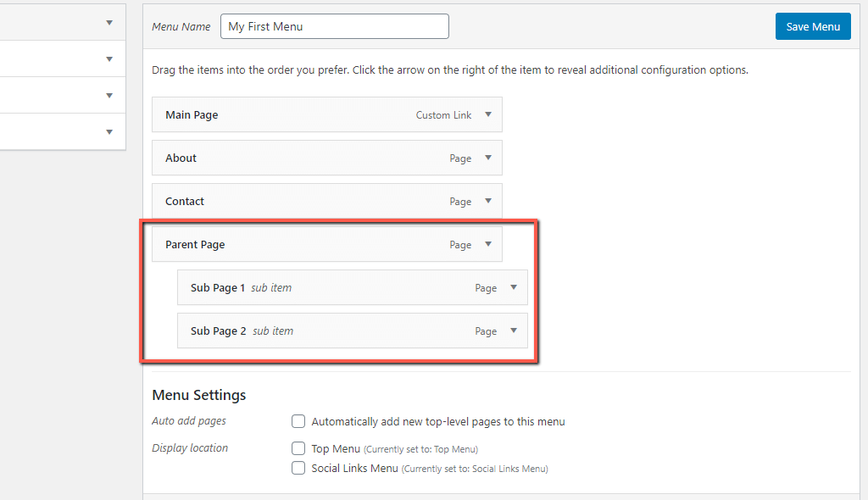
Task: Select the Contact menu item label
Action: pos(185,202)
